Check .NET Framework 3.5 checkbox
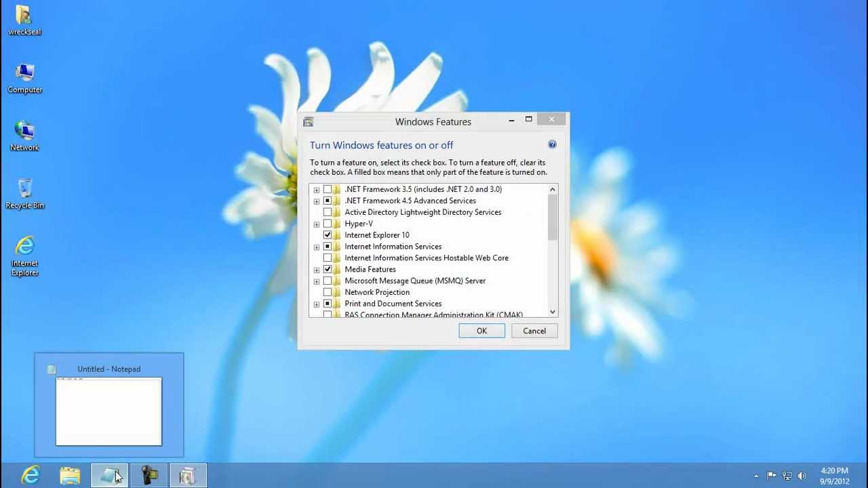The height and width of the screenshot is (488, 868). tap(328, 189)
